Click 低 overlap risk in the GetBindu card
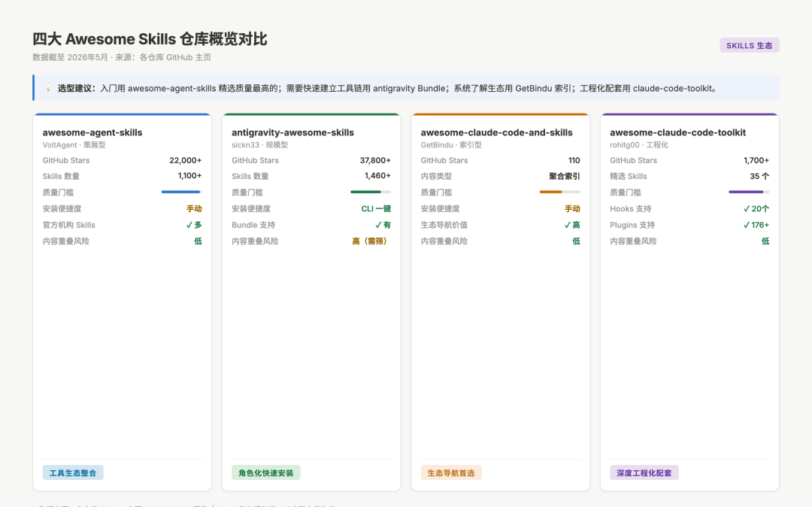 click(x=576, y=241)
